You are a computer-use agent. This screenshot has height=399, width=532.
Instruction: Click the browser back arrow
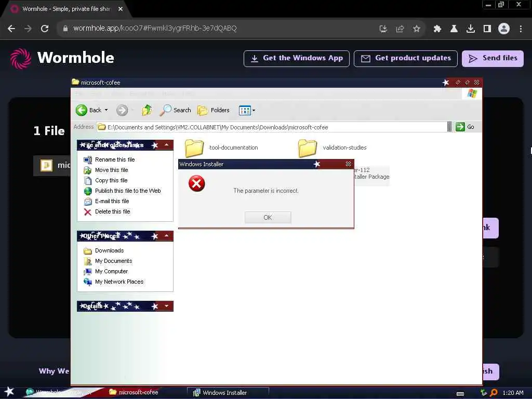(11, 29)
